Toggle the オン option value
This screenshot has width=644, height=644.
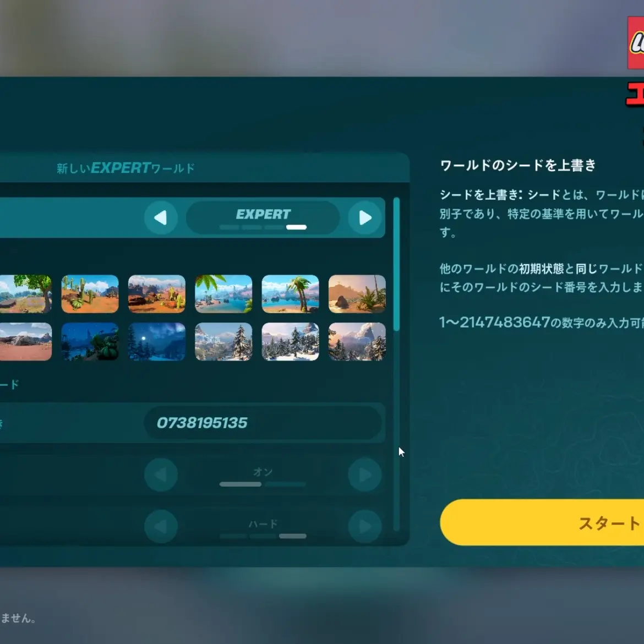263,475
